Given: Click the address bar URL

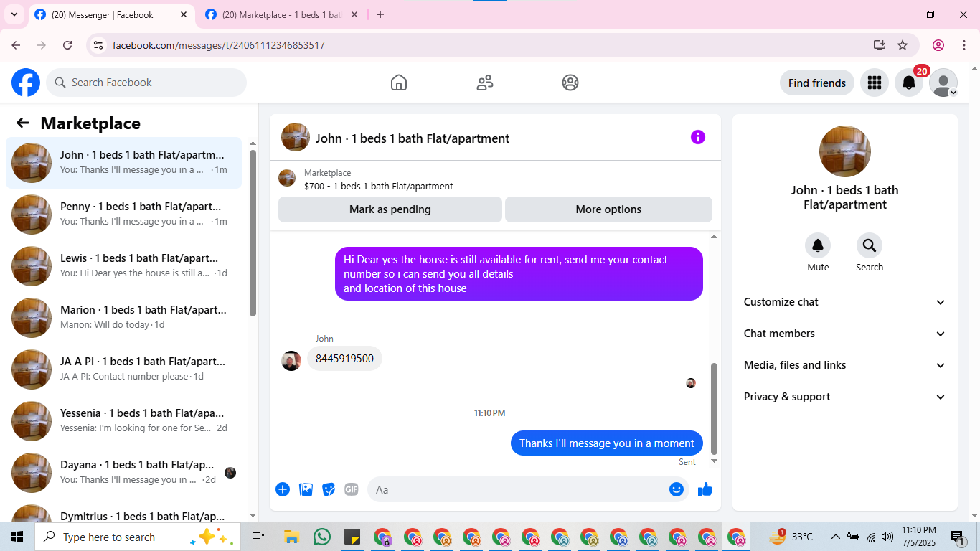Looking at the screenshot, I should point(219,45).
